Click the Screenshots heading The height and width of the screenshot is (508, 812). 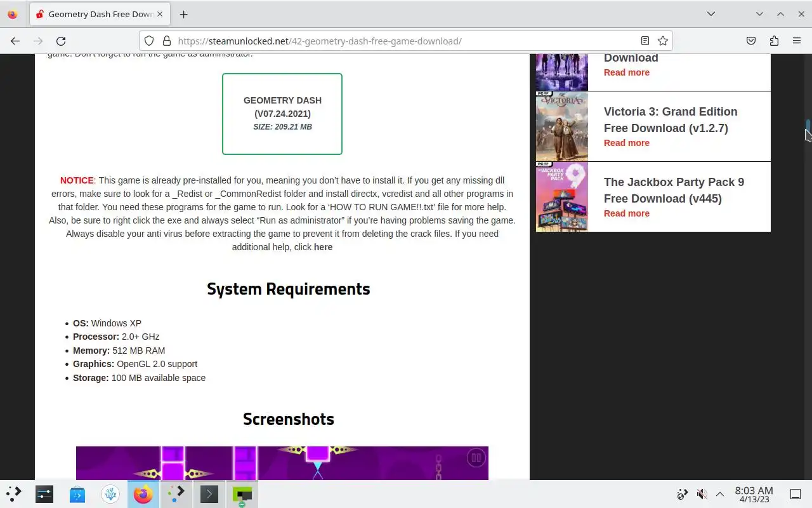click(289, 419)
